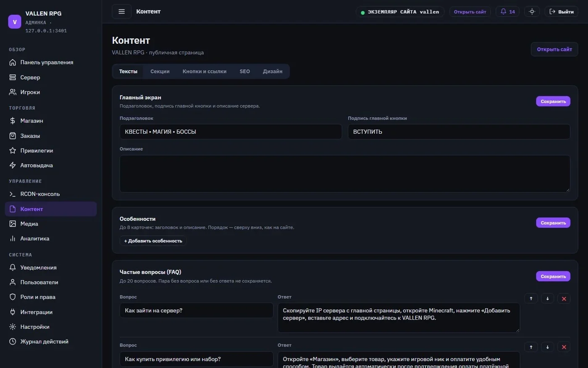
Task: Open Магазин in the sidebar
Action: click(51, 121)
